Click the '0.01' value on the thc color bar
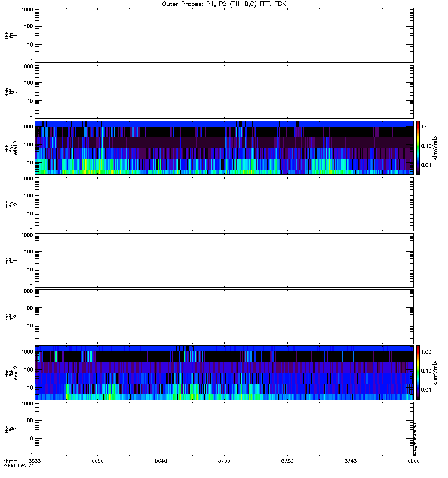This screenshot has height=478, width=448. [x=426, y=390]
